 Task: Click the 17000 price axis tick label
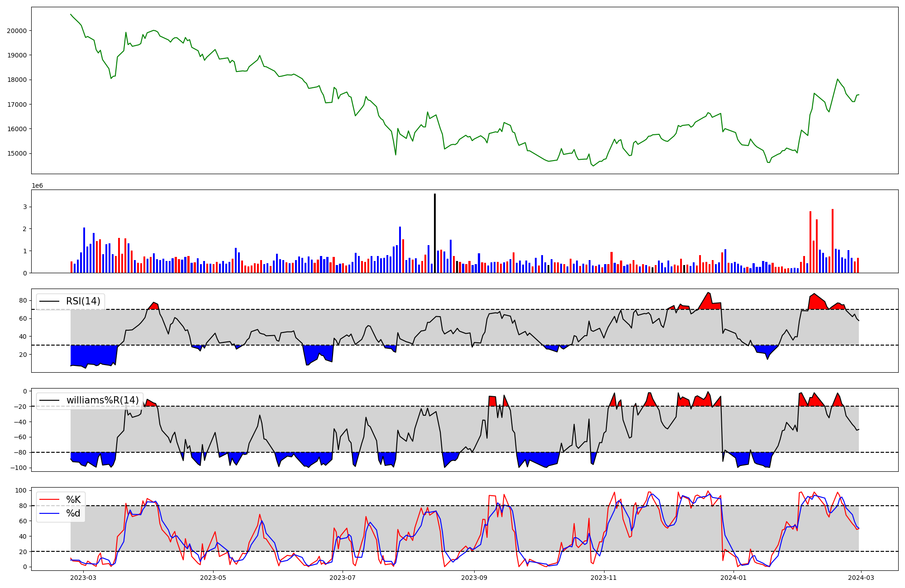[x=17, y=104]
